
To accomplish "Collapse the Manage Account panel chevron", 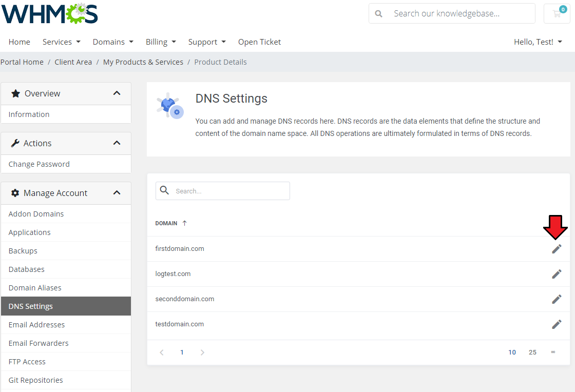I will (117, 193).
